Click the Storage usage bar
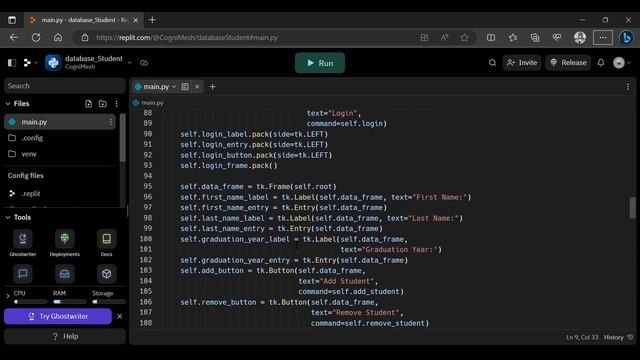640x360 pixels. click(109, 302)
